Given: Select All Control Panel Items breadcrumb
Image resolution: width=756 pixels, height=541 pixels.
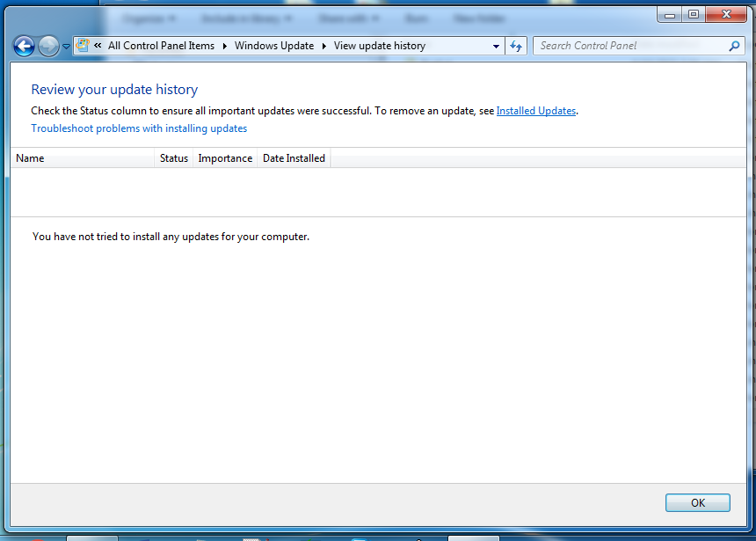Looking at the screenshot, I should click(161, 46).
